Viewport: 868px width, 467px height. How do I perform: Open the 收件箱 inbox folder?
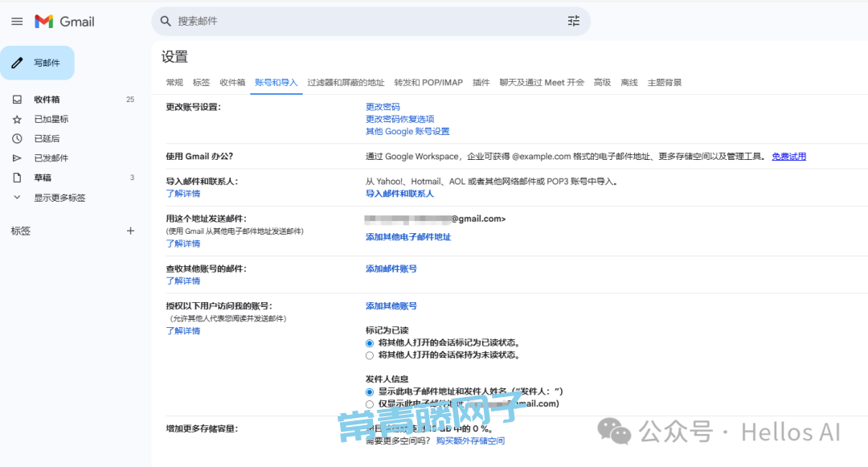pos(47,100)
